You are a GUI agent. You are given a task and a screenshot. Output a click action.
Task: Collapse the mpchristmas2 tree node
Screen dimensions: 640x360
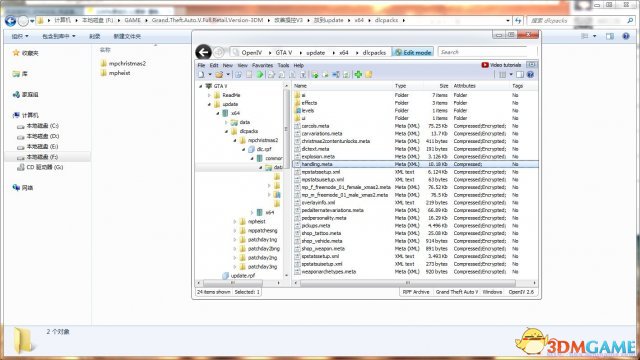(x=235, y=140)
